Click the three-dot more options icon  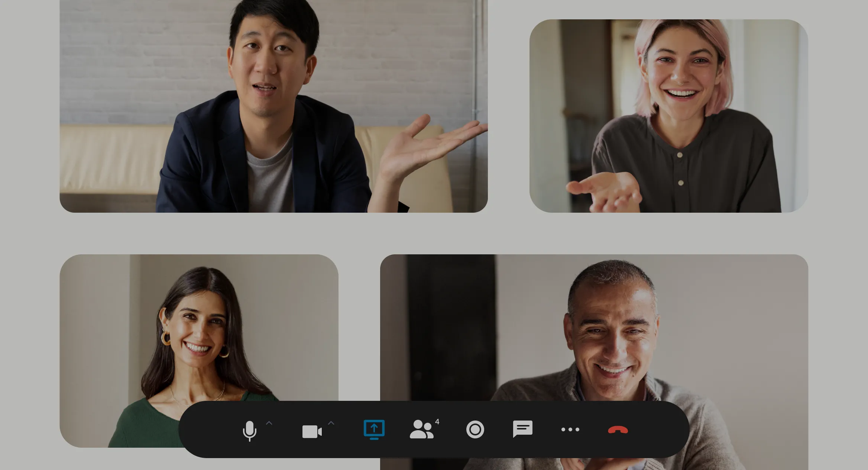(x=570, y=429)
